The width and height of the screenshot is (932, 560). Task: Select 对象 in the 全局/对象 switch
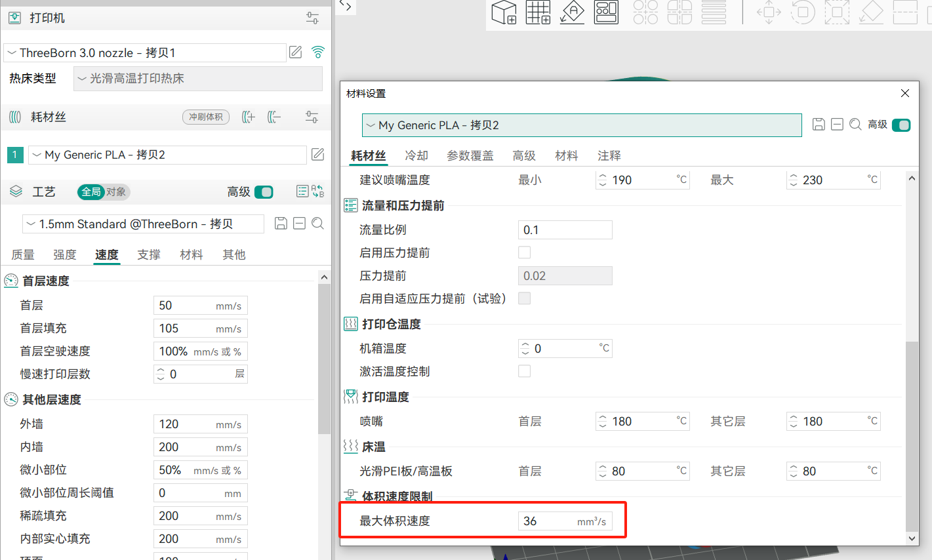[116, 192]
